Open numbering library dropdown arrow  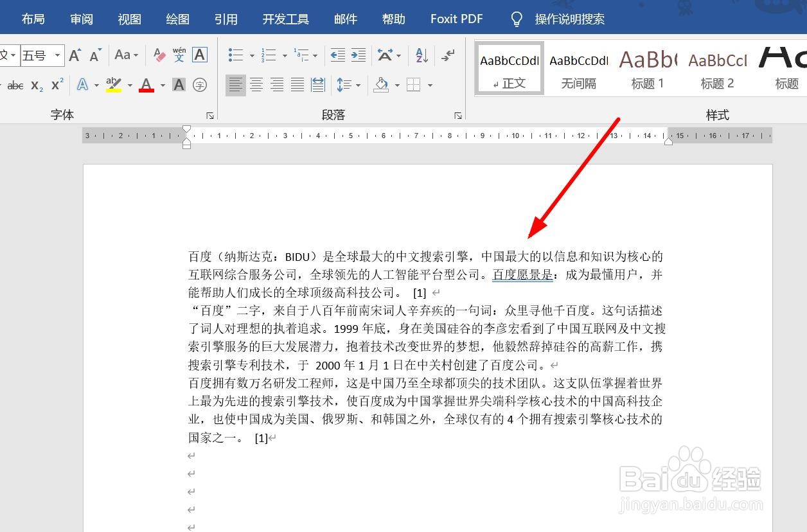284,55
